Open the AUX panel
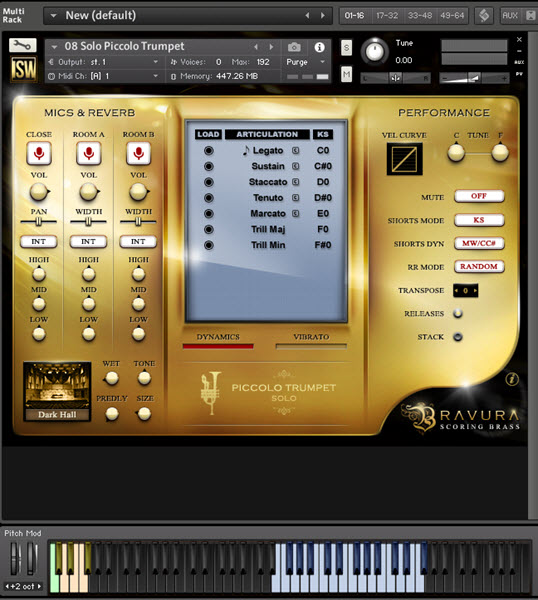This screenshot has height=600, width=538. tap(510, 16)
